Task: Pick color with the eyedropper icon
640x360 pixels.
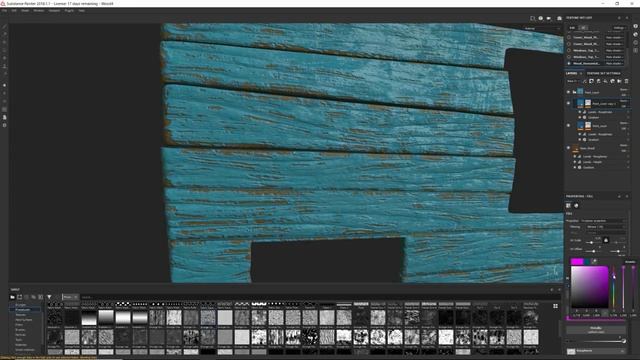Action: 594,261
